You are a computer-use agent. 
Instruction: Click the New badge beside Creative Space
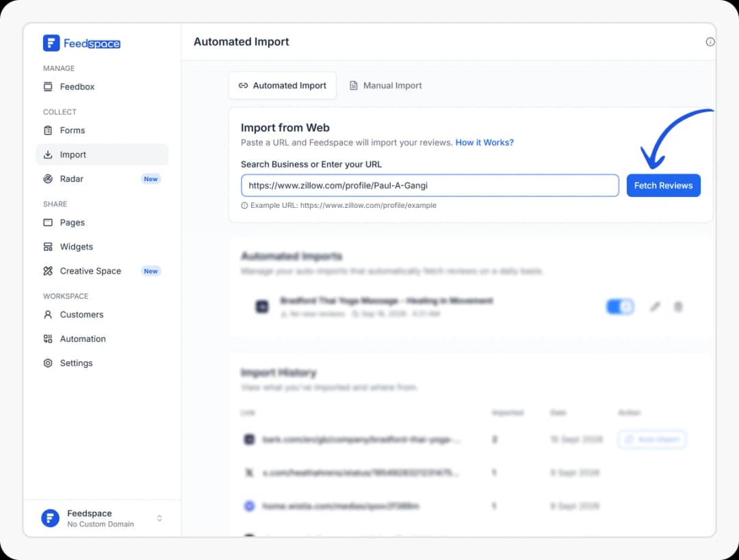[x=151, y=271]
